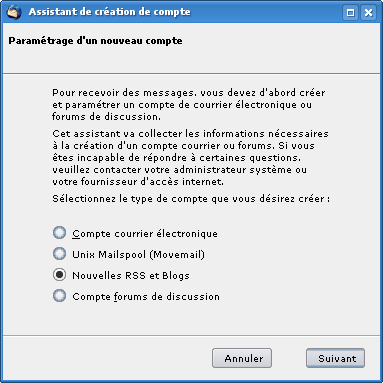Continue to the next step with Suivant
Viewport: 383px width, 383px height.
click(x=335, y=358)
